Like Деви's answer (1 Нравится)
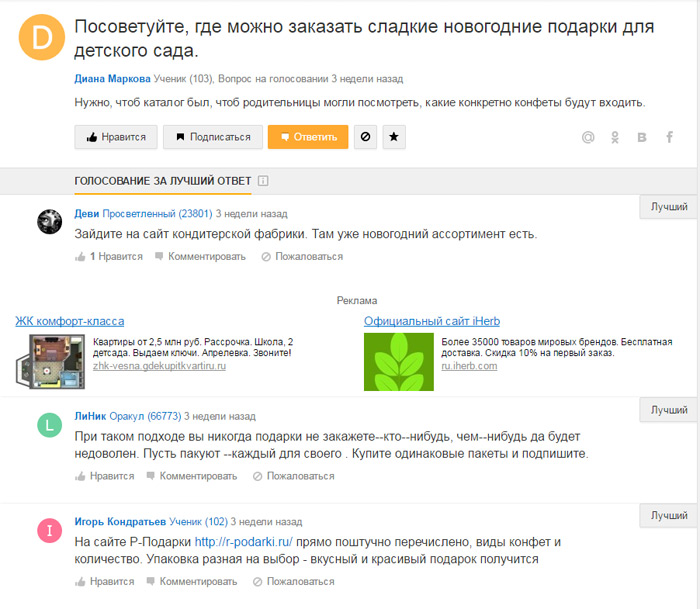The height and width of the screenshot is (609, 700). click(x=109, y=256)
